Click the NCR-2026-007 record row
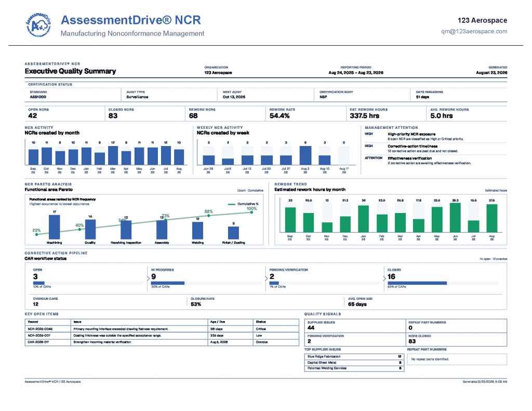The height and width of the screenshot is (411, 532). pos(162,335)
